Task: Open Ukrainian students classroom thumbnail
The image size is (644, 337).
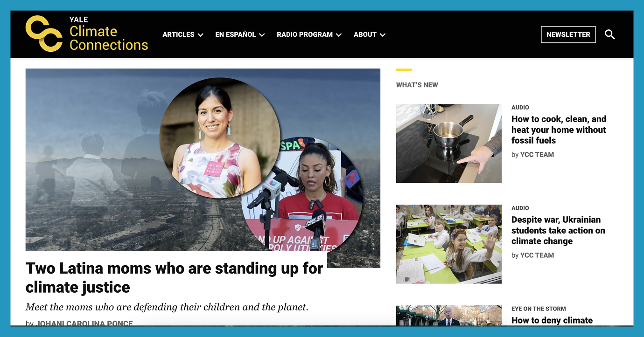Action: [x=449, y=244]
